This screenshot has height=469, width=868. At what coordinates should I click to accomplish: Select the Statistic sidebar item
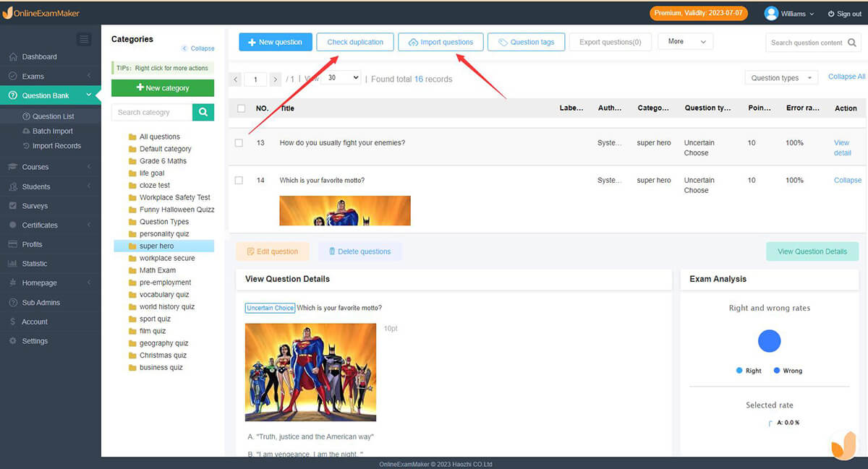click(34, 263)
